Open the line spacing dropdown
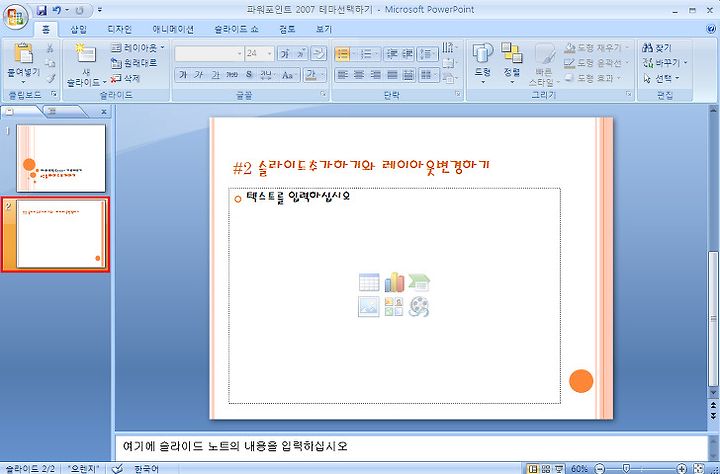The width and height of the screenshot is (720, 474). (427, 54)
